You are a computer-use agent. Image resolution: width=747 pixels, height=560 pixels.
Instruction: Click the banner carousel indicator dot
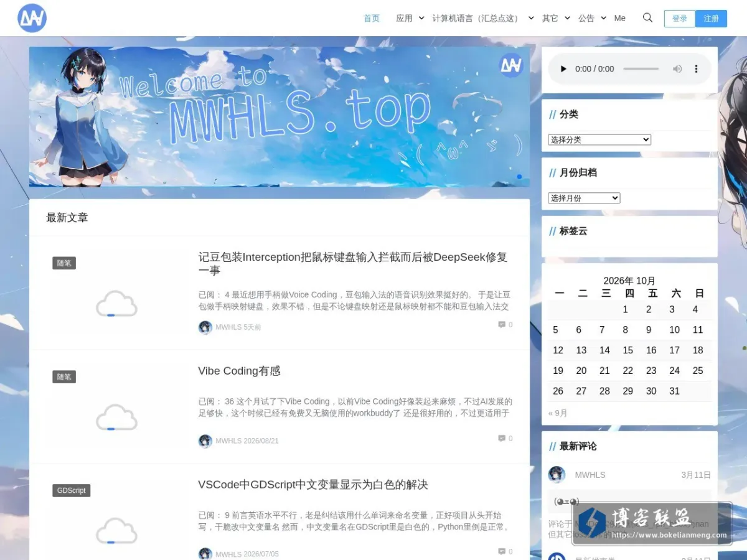pyautogui.click(x=519, y=177)
